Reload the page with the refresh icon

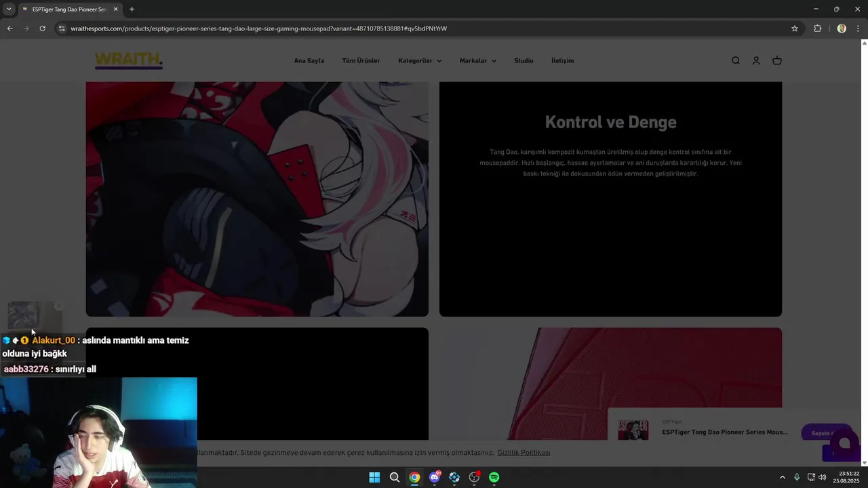(x=42, y=28)
